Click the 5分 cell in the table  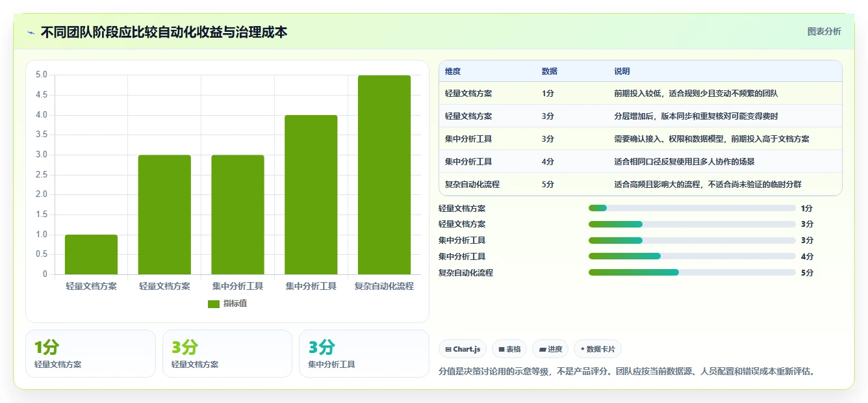coord(548,185)
